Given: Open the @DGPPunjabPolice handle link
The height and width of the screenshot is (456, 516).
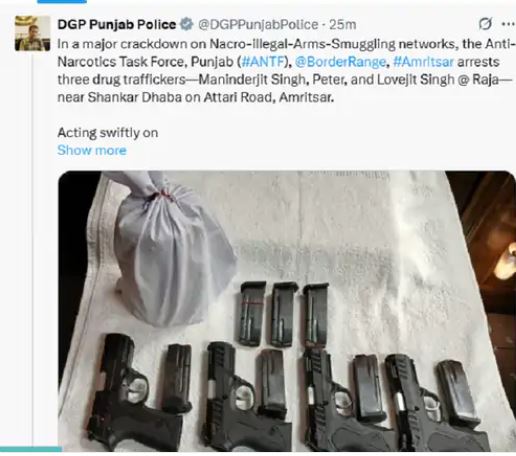Looking at the screenshot, I should (258, 25).
